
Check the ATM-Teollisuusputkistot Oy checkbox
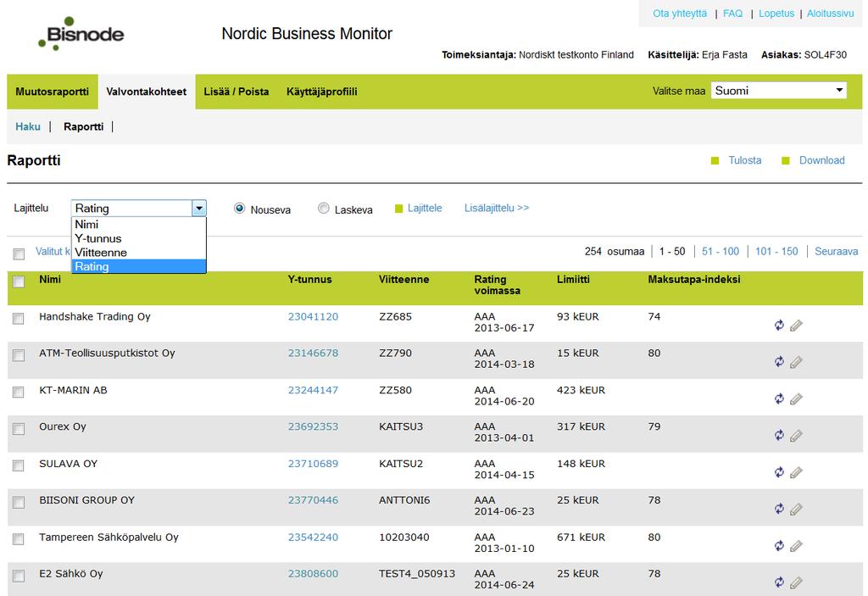click(19, 355)
